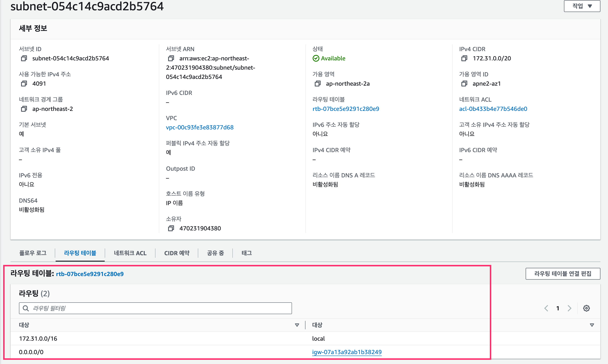Copy the availability zone ap-northeast-2a
The image size is (608, 364).
click(317, 84)
